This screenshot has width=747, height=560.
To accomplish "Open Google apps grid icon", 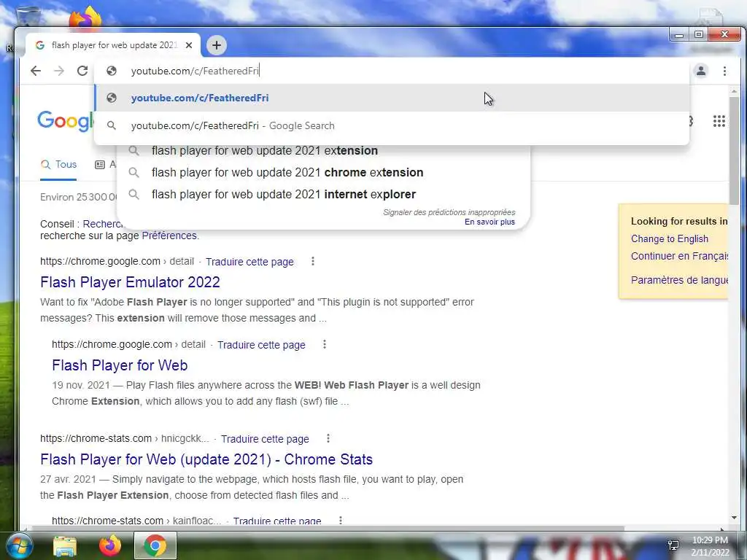I will click(x=719, y=121).
